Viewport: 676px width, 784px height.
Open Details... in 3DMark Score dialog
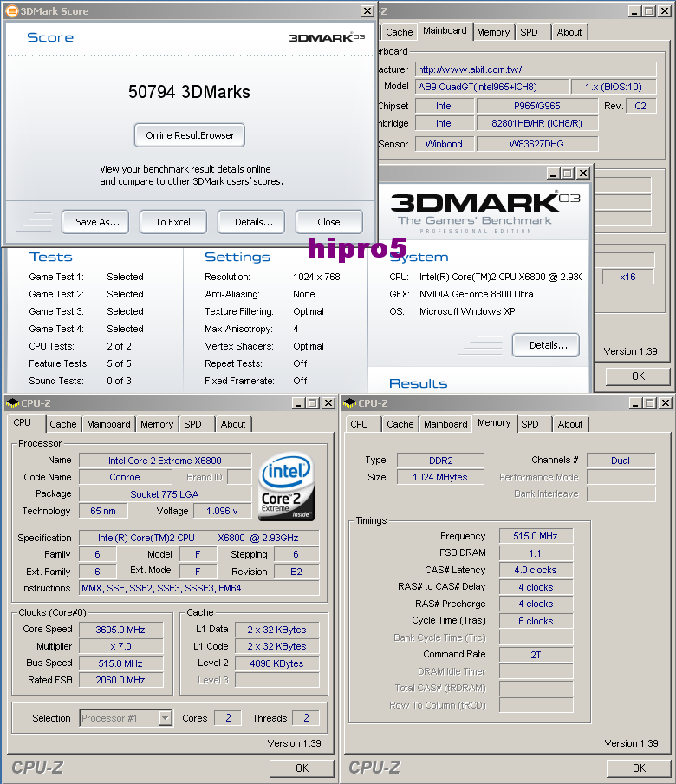click(251, 222)
